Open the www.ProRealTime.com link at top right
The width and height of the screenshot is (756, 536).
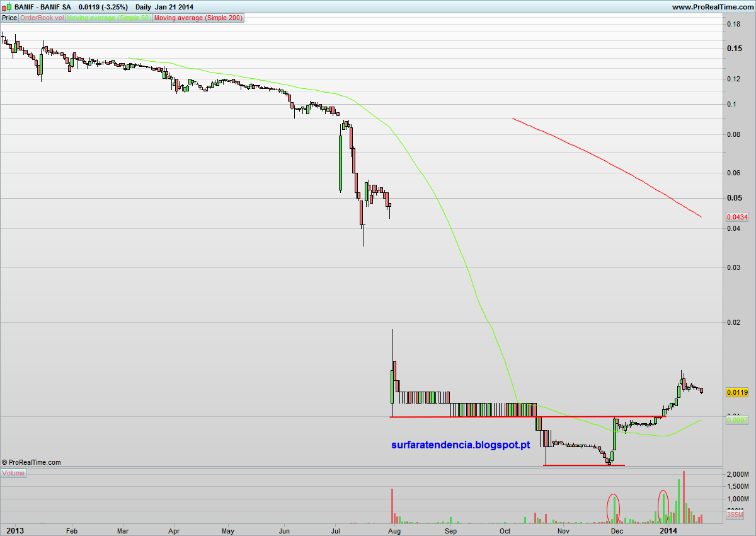click(712, 7)
